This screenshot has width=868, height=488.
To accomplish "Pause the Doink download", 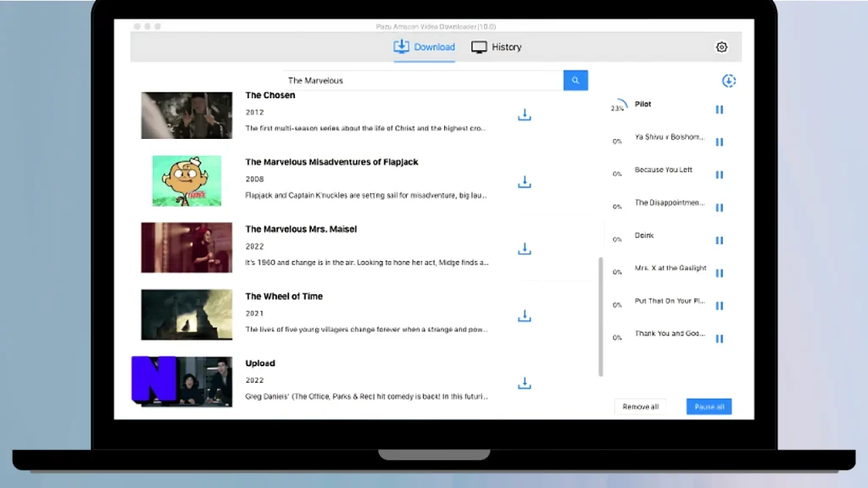I will coord(719,240).
